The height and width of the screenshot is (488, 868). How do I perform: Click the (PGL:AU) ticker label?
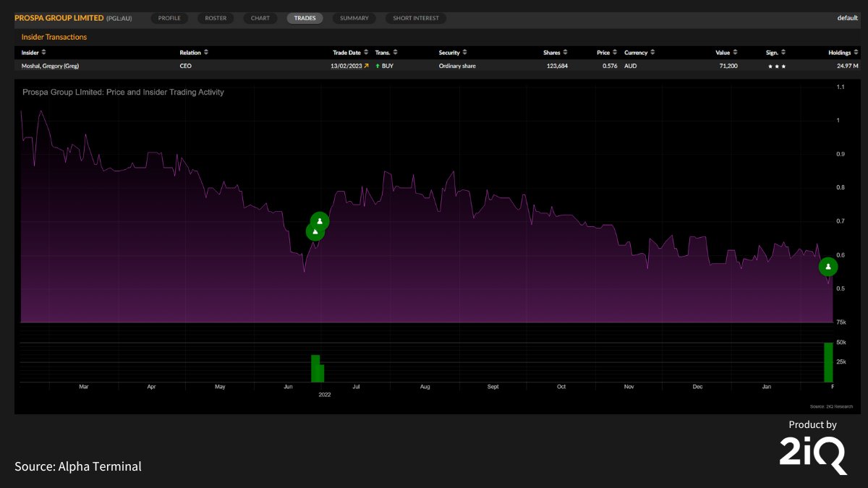click(119, 18)
